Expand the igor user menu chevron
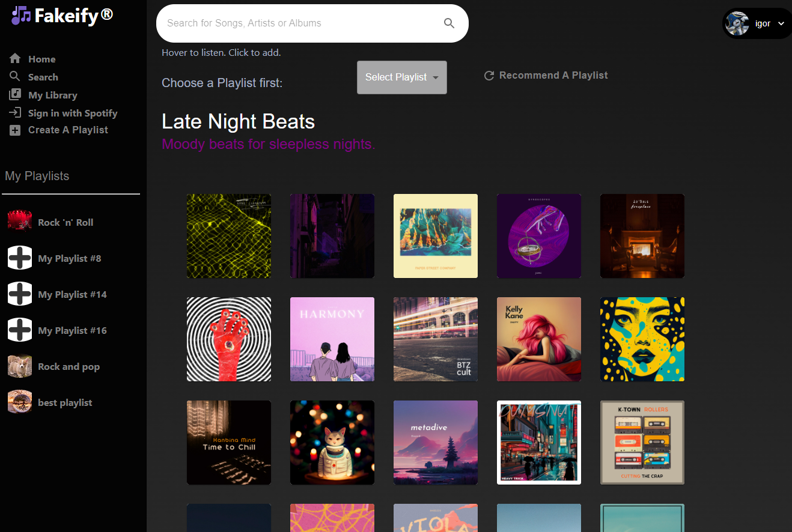This screenshot has width=792, height=532. pos(781,23)
